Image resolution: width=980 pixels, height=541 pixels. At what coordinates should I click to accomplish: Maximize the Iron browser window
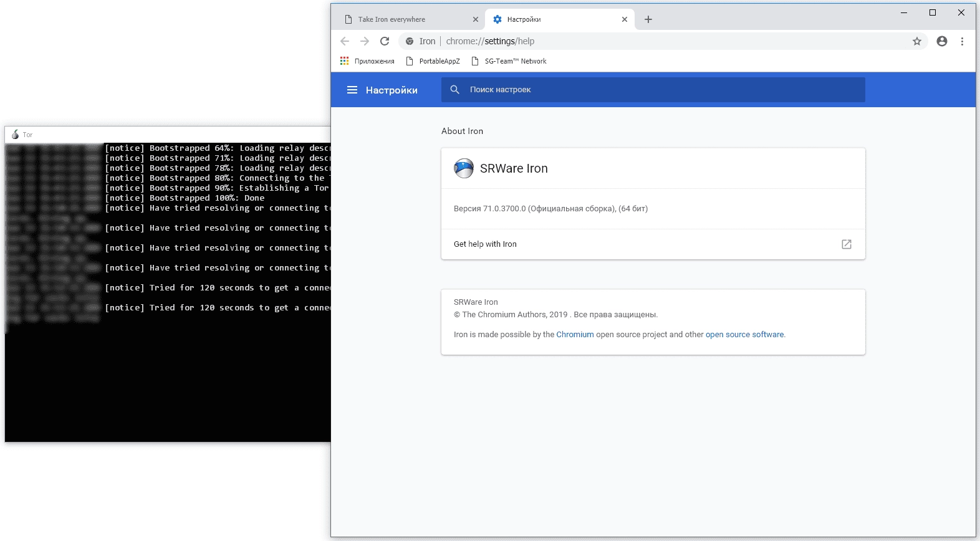pos(933,12)
